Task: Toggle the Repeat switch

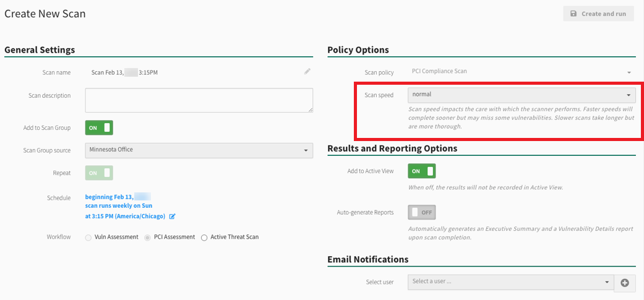Action: 99,173
